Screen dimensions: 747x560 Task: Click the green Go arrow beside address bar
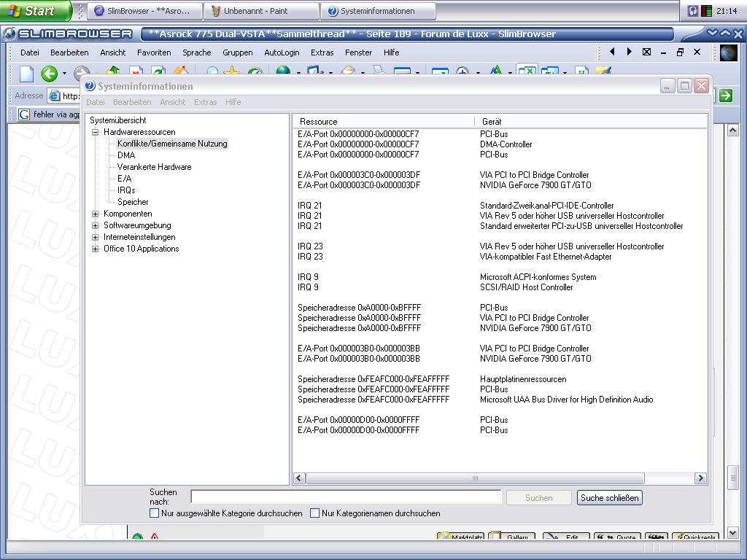pos(726,96)
